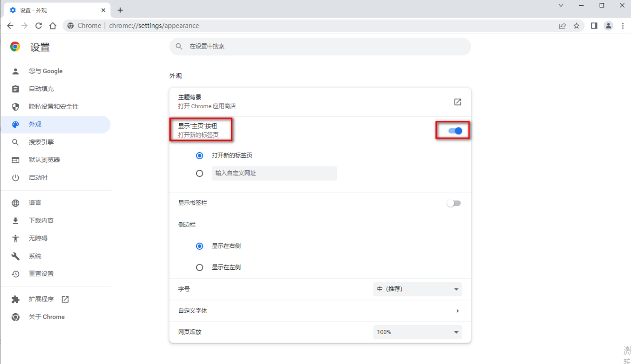Click the 侧边栏 heading
This screenshot has width=631, height=364.
pos(187,224)
